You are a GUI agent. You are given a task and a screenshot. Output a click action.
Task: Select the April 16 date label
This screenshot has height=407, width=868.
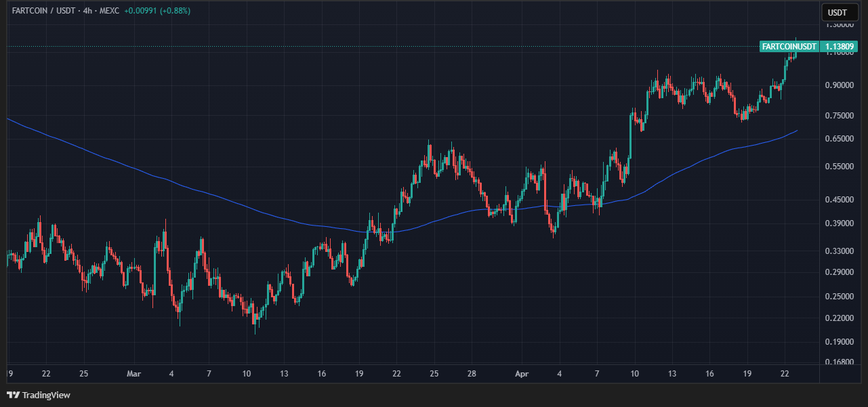[x=709, y=374]
